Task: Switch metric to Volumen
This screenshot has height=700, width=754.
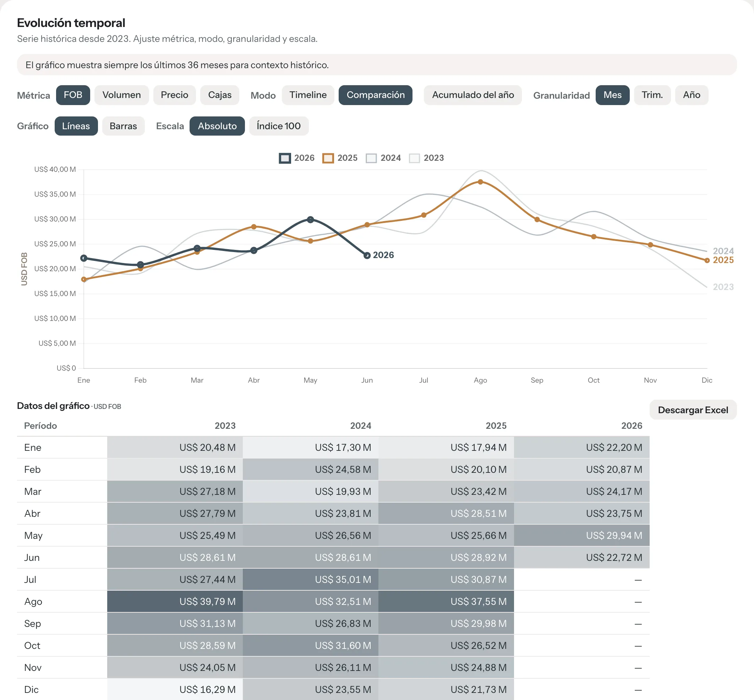Action: [121, 95]
